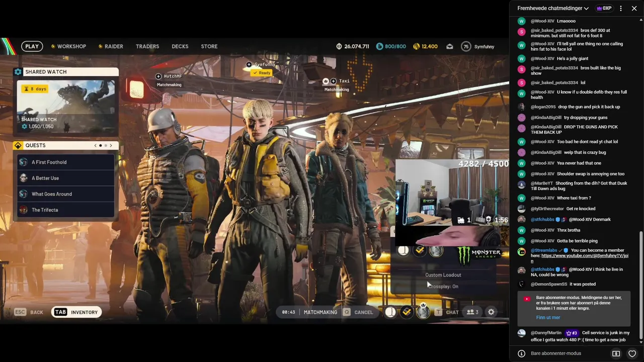
Task: Click the Bare abonnenter-modus chat input
Action: point(556,353)
